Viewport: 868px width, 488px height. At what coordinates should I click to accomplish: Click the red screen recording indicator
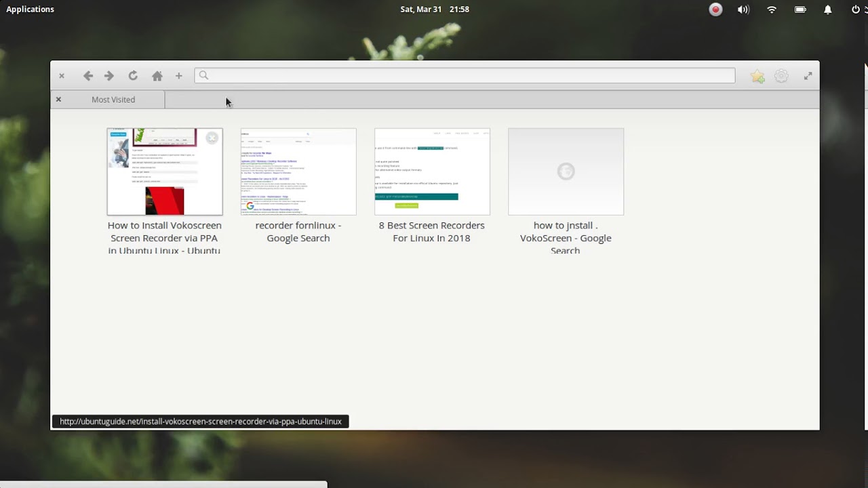tap(715, 9)
